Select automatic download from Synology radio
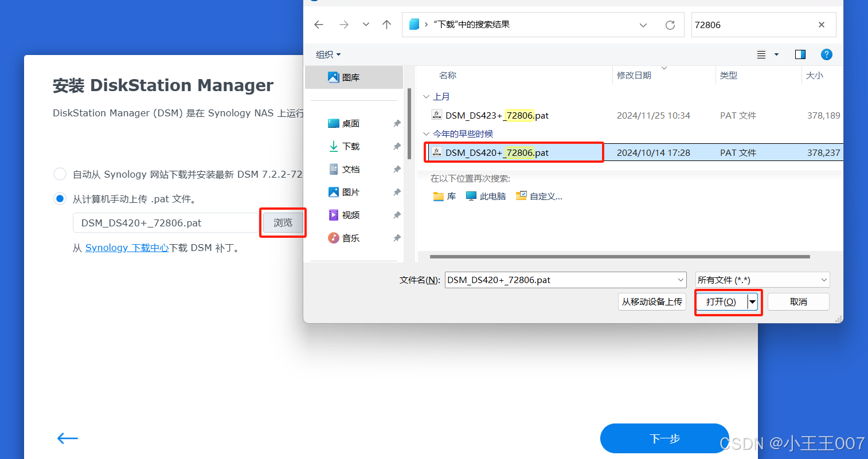 tap(60, 174)
